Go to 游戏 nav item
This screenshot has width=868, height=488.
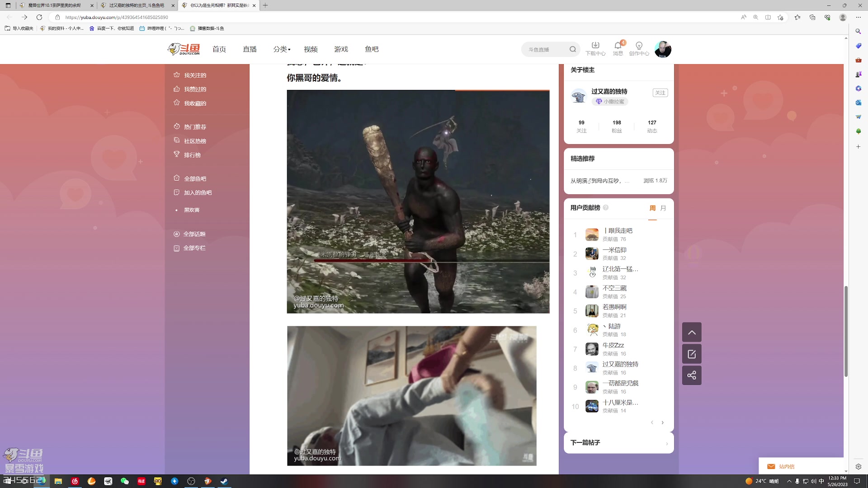341,49
